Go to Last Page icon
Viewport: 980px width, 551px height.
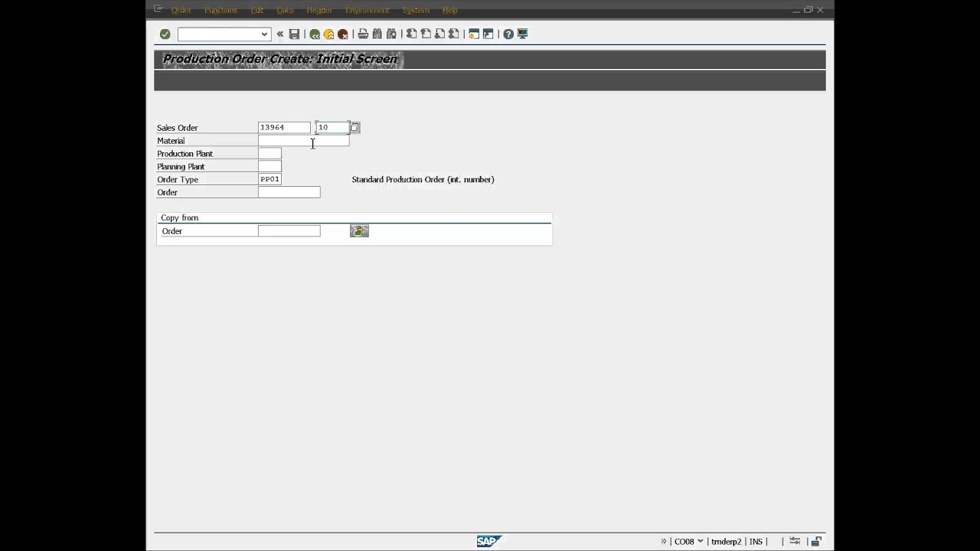pyautogui.click(x=453, y=34)
